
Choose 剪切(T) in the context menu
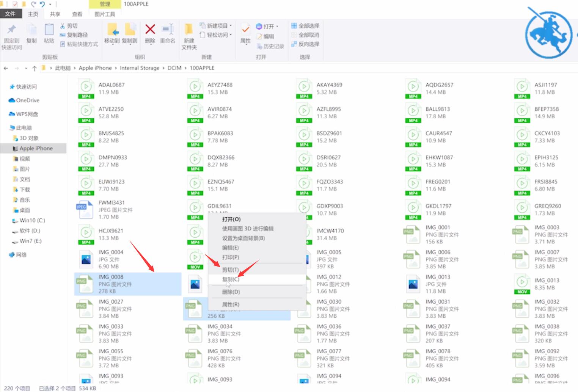point(257,270)
